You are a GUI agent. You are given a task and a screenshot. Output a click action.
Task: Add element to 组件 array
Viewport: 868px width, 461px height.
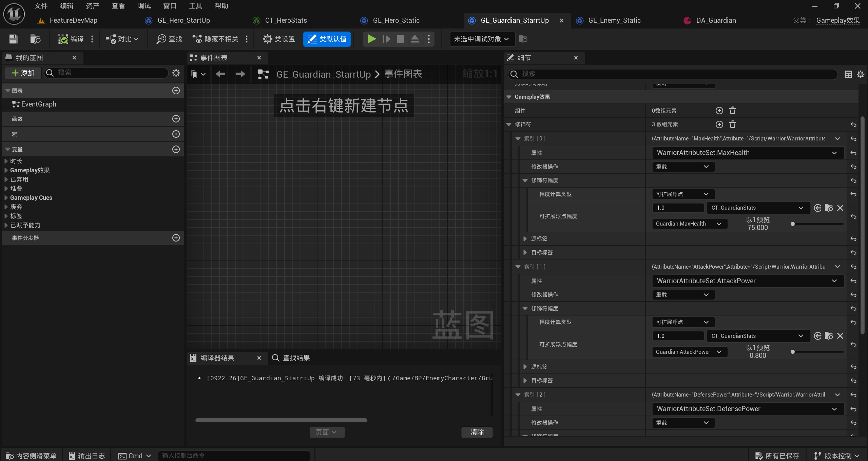(719, 111)
